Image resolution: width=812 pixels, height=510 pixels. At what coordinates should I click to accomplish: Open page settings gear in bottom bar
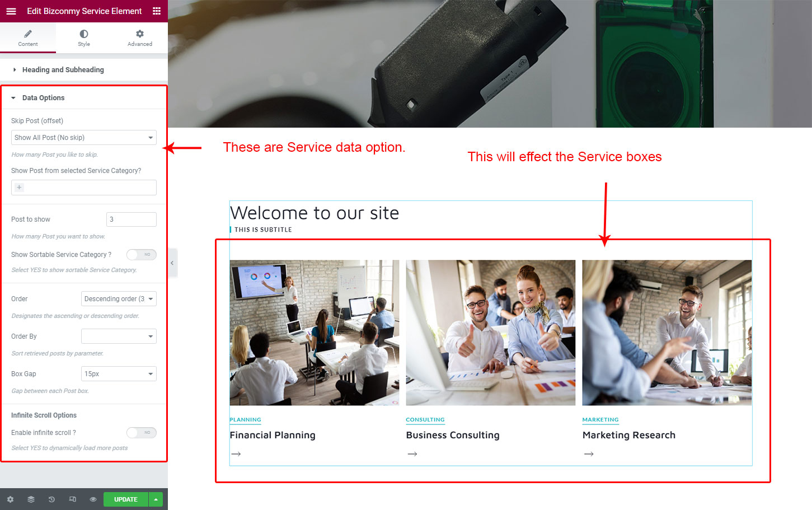[10, 499]
